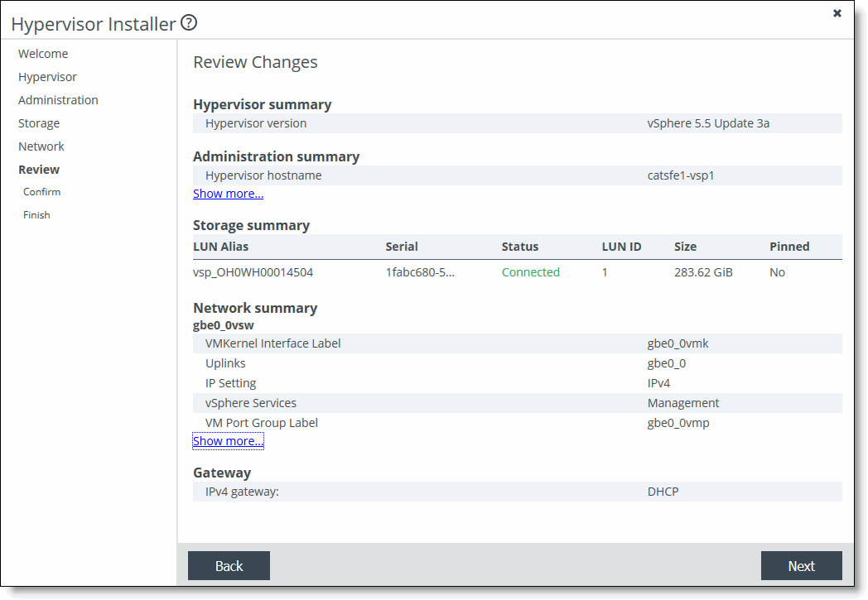Click the Network summary heading
The image size is (868, 600).
pyautogui.click(x=255, y=308)
